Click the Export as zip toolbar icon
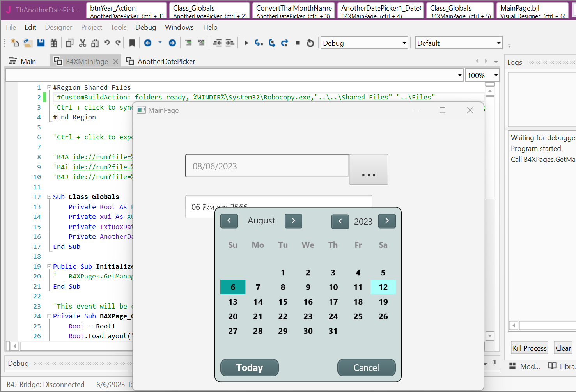This screenshot has height=392, width=576. pos(54,43)
